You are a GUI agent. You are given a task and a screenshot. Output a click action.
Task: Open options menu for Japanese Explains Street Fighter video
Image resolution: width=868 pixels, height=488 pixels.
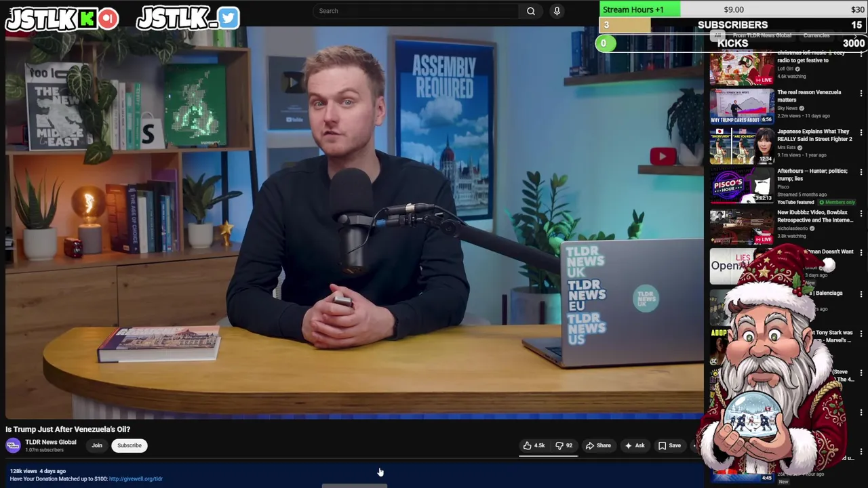[861, 132]
